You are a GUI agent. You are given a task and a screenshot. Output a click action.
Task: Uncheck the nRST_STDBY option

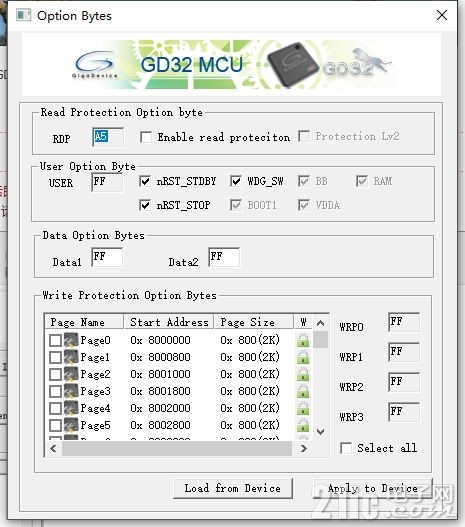click(x=145, y=181)
